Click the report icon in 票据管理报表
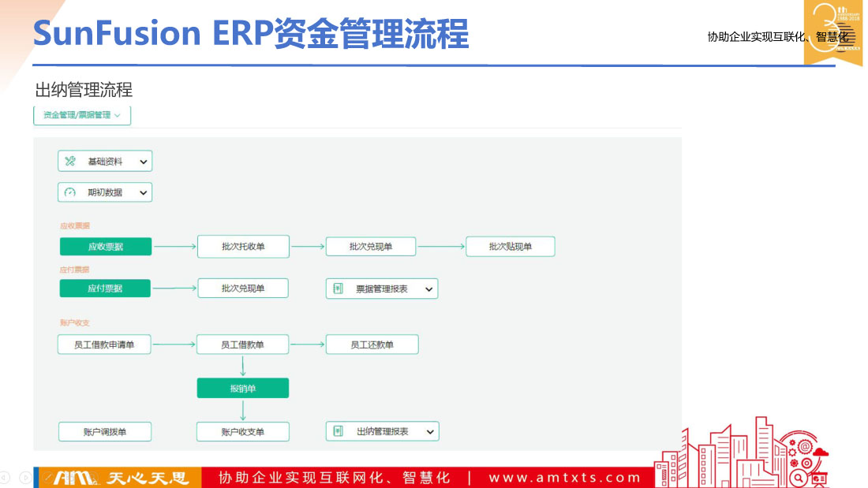The height and width of the screenshot is (488, 868). coord(338,289)
